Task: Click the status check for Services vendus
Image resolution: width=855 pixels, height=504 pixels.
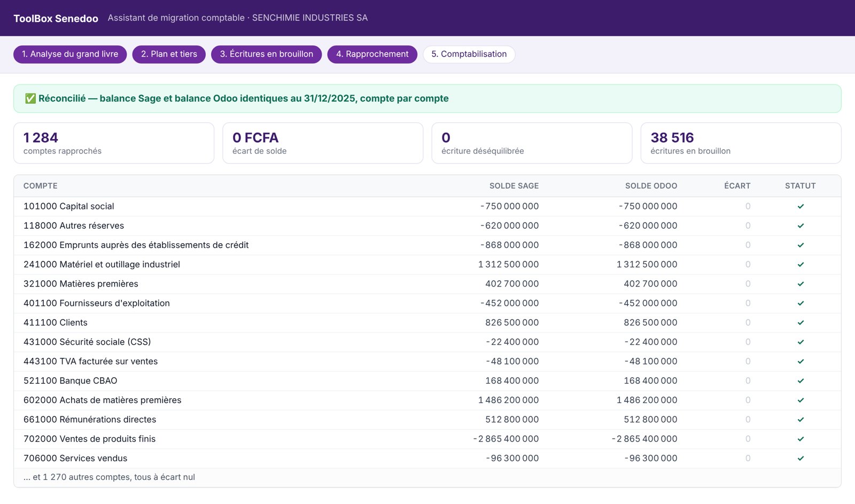Action: coord(800,458)
